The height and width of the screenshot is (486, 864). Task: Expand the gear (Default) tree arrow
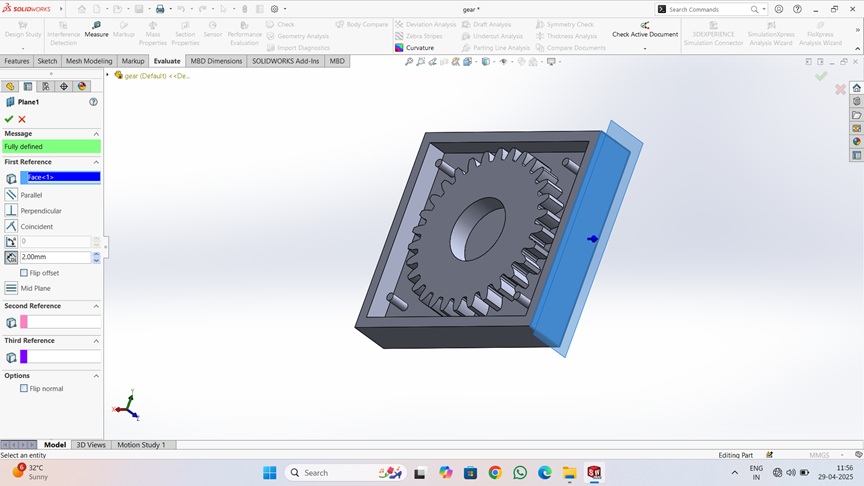coord(107,75)
